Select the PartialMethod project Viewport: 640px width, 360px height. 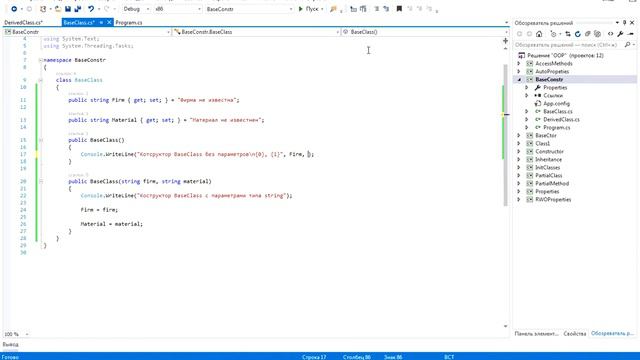[552, 183]
